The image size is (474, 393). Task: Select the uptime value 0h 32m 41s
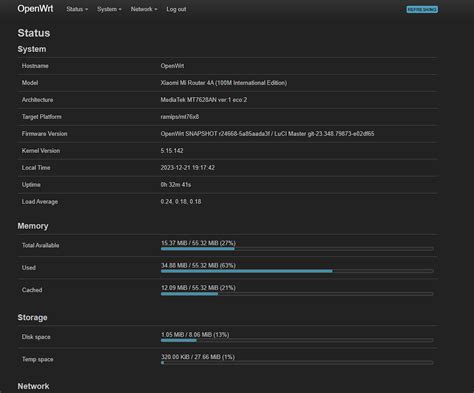(x=176, y=185)
